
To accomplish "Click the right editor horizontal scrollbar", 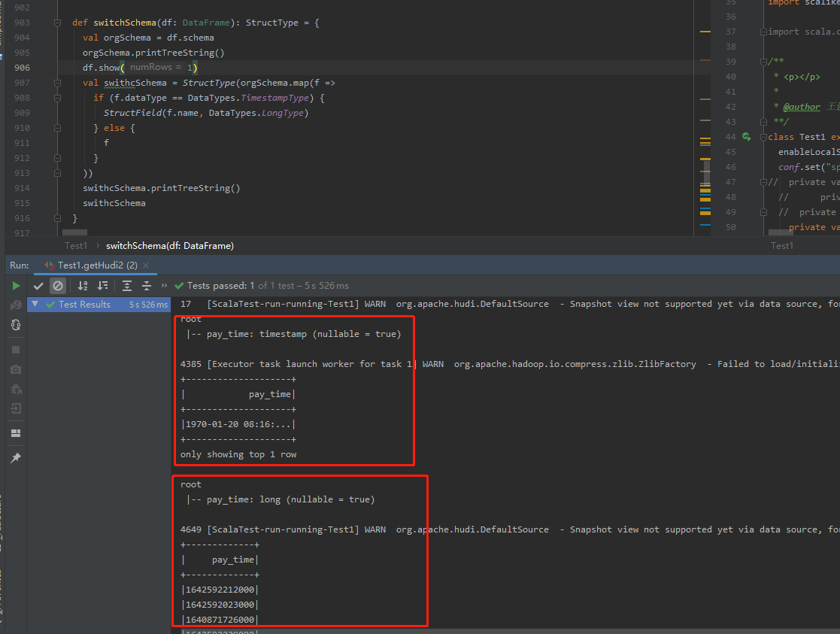I will [781, 232].
